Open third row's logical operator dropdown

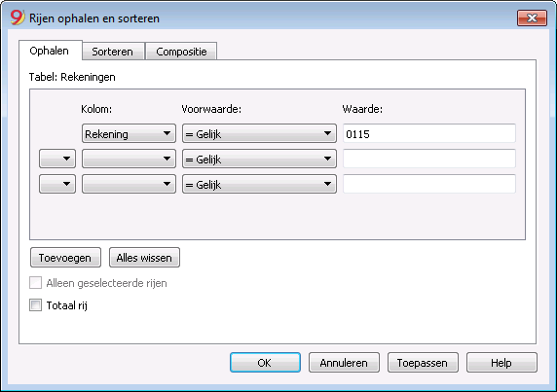pos(57,184)
